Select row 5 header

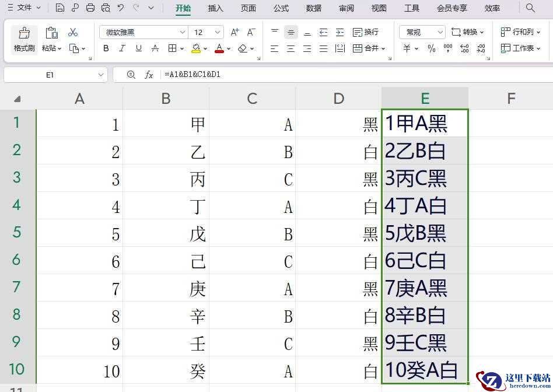(16, 233)
